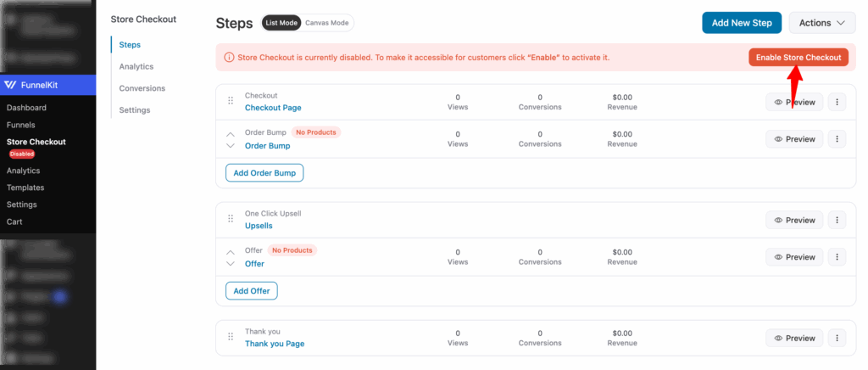This screenshot has width=868, height=370.
Task: Open Cart in sidebar
Action: pyautogui.click(x=14, y=221)
